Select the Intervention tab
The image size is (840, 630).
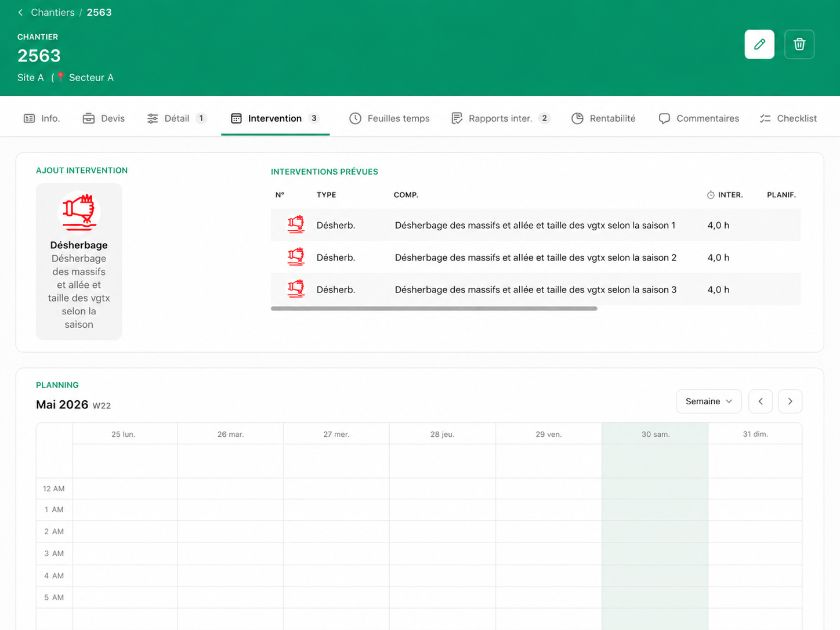tap(275, 118)
